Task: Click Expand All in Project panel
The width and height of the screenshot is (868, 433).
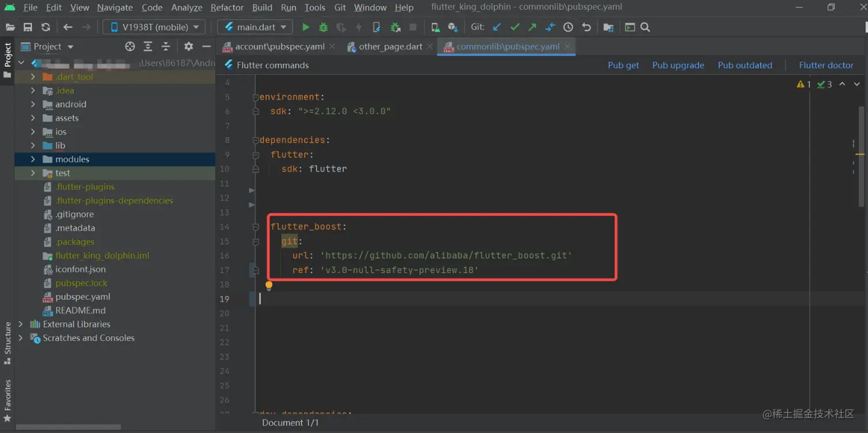Action: (x=148, y=46)
